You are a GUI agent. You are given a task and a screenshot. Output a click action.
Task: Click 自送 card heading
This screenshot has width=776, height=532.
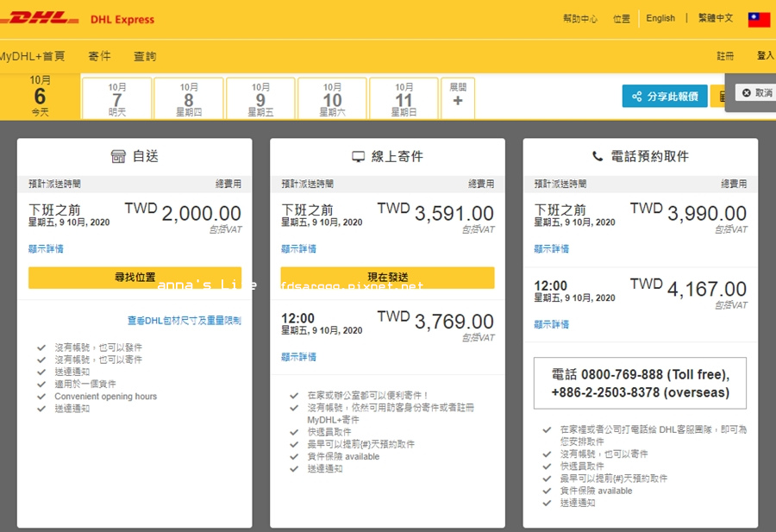click(135, 156)
